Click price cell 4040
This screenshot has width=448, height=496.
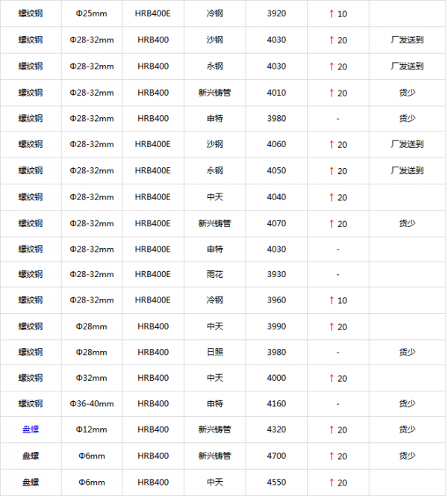click(276, 197)
